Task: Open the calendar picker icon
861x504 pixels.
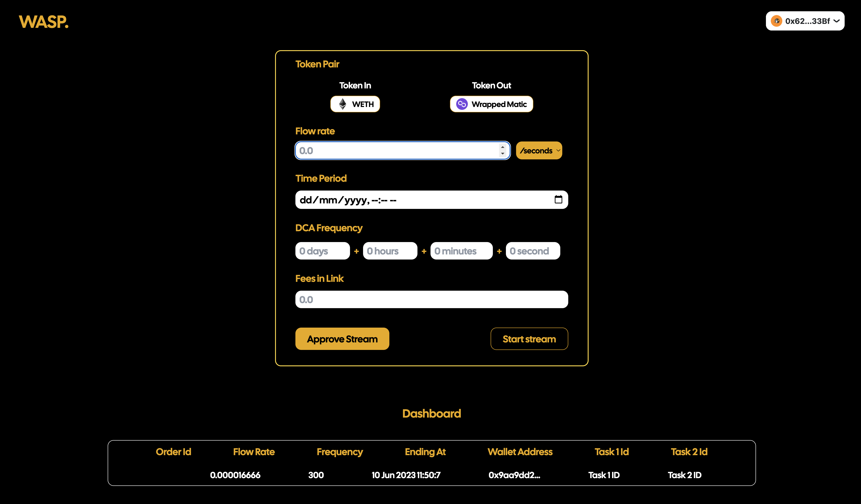Action: click(558, 199)
